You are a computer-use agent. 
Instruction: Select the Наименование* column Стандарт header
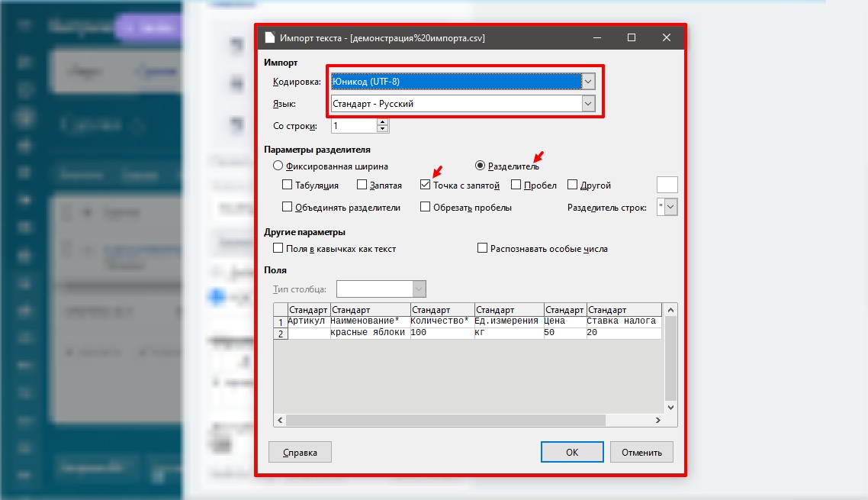[x=371, y=310]
